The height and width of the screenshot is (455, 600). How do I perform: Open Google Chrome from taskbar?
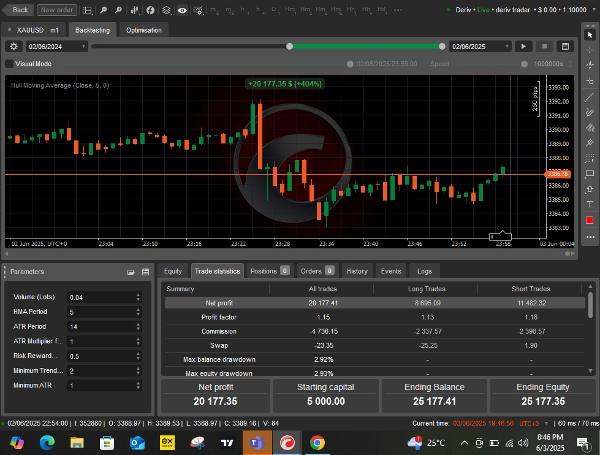317,443
